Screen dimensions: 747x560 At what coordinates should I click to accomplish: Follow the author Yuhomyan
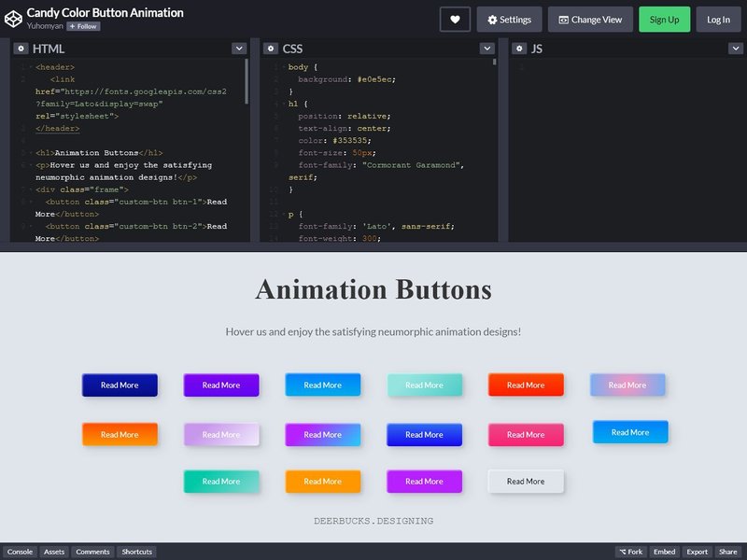[83, 27]
